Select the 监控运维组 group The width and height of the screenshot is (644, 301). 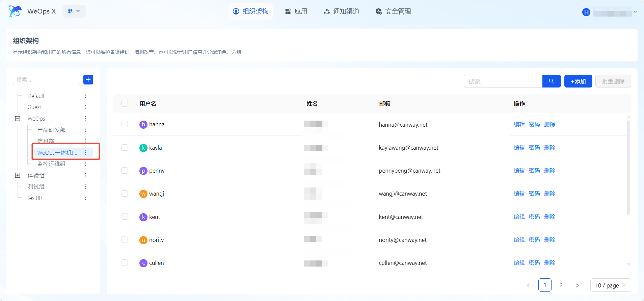point(51,164)
